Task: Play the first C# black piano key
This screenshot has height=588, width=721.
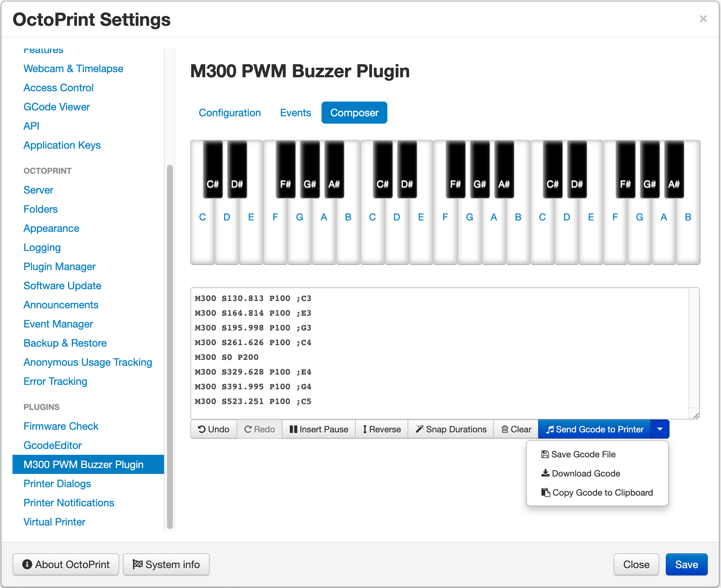Action: tap(213, 169)
